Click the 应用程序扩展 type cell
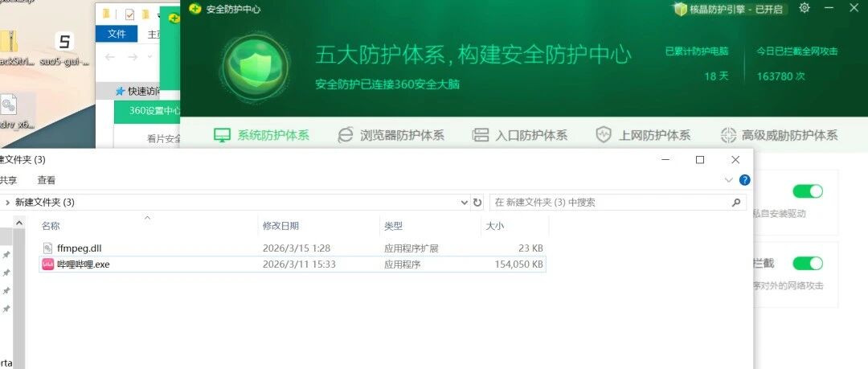The height and width of the screenshot is (369, 868). pyautogui.click(x=411, y=248)
